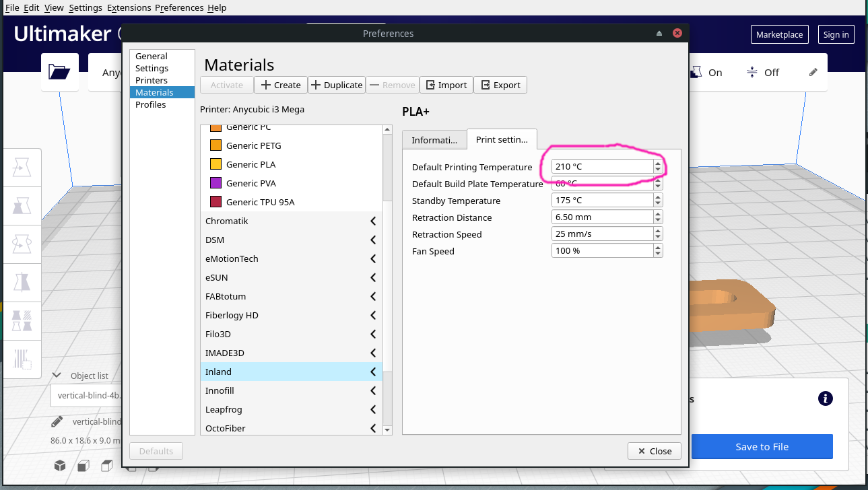Expand the IMADE3D brand chevron
Screen dimensions: 868x490
pos(373,353)
